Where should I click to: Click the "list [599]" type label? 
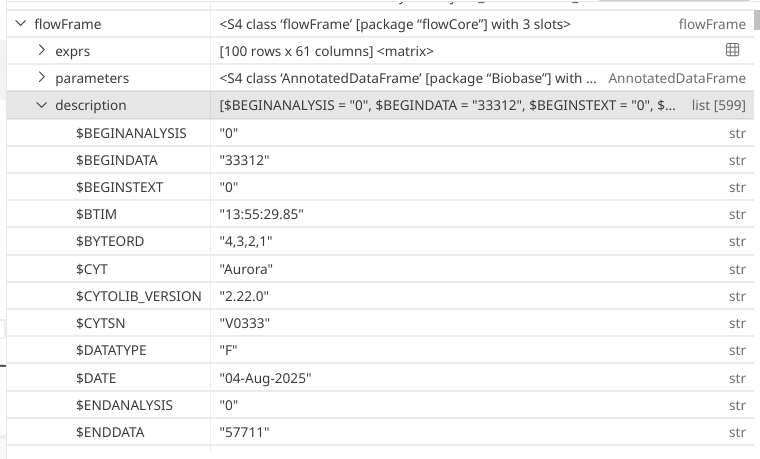pos(718,105)
